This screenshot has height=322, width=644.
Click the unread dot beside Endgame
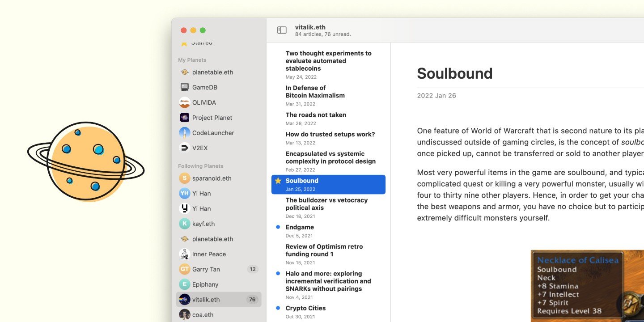(278, 227)
